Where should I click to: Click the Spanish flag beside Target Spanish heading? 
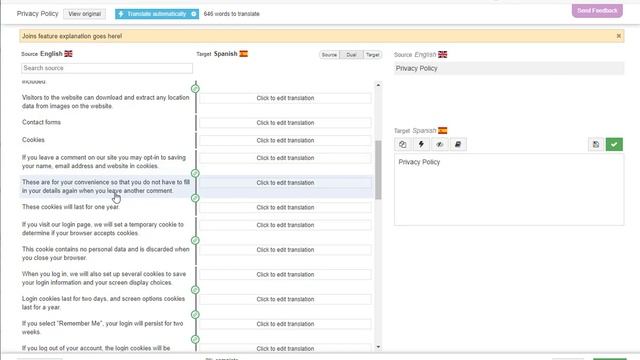[244, 54]
